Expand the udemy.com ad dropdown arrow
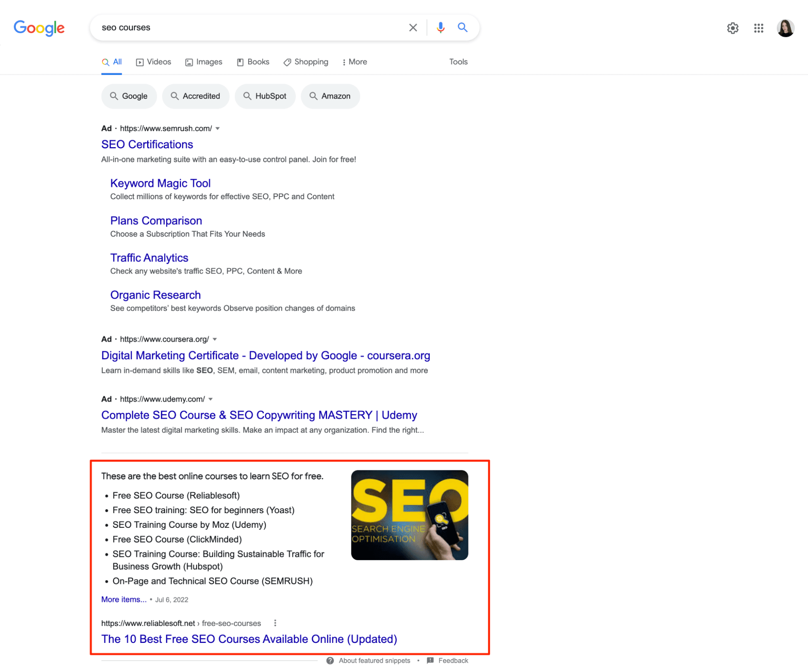This screenshot has width=808, height=672. (x=211, y=399)
